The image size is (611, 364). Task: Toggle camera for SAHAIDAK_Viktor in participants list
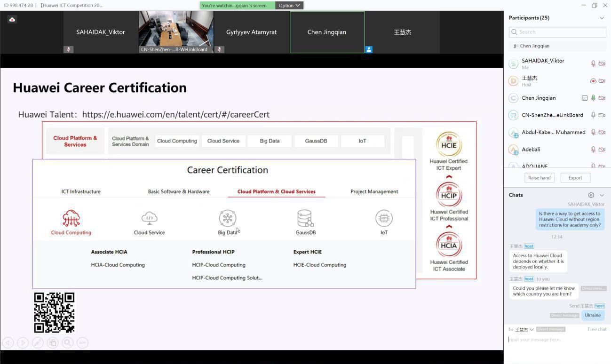pyautogui.click(x=602, y=63)
